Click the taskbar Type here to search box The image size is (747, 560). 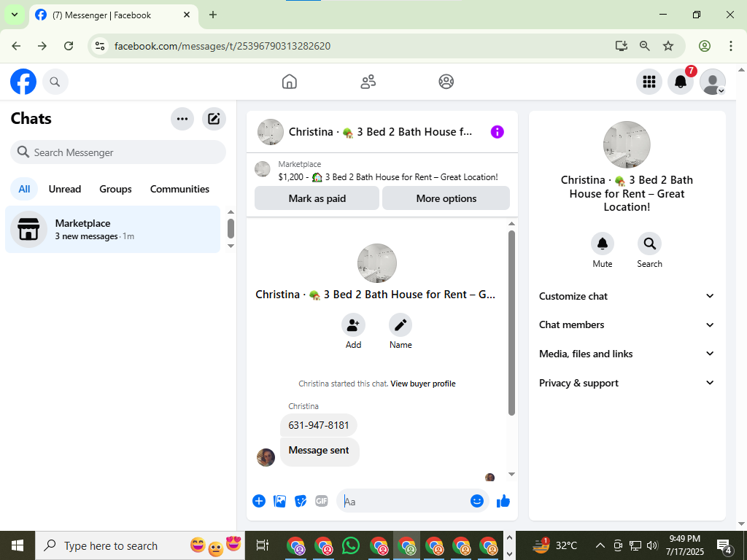(x=140, y=545)
